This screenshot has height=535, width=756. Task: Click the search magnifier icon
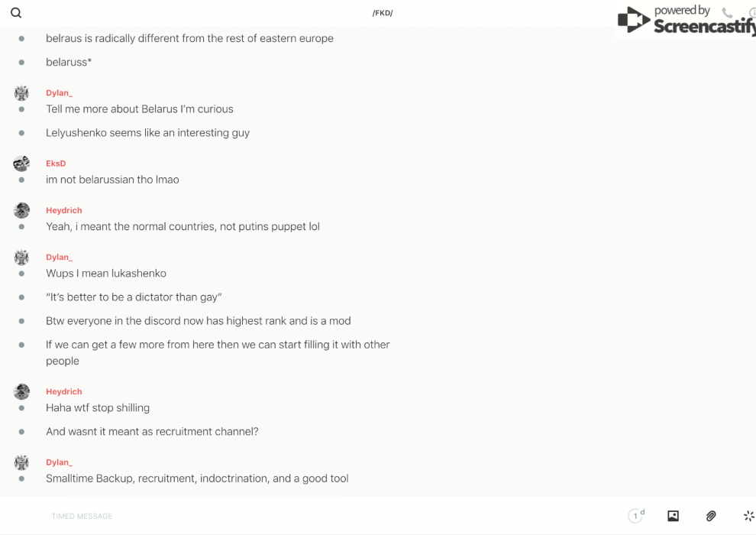[16, 13]
